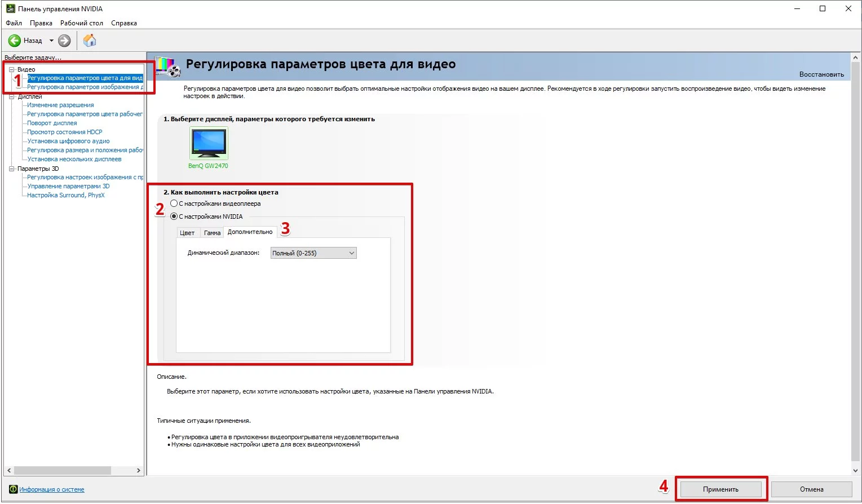Switch to the 'Гамма' tab
The height and width of the screenshot is (504, 862).
pos(213,233)
